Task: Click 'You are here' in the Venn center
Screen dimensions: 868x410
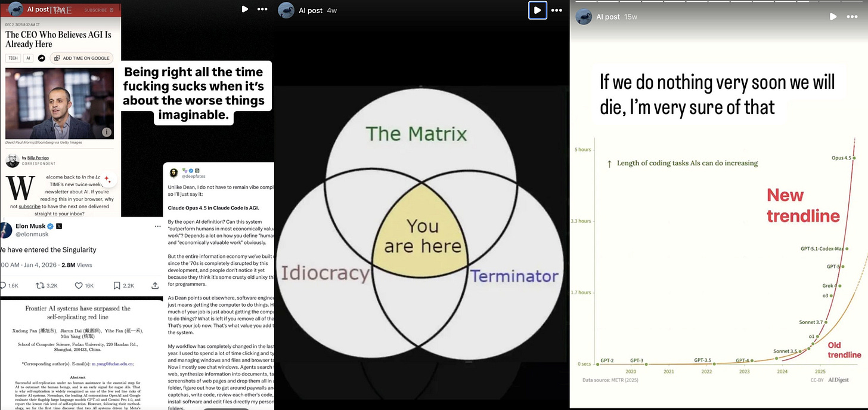Action: point(423,236)
